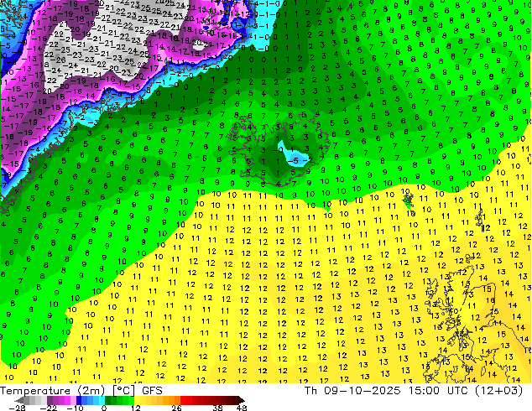Image resolution: width=532 pixels, height=411 pixels.
Task: Click the gray left arrow end of color bar
Action: pyautogui.click(x=19, y=400)
